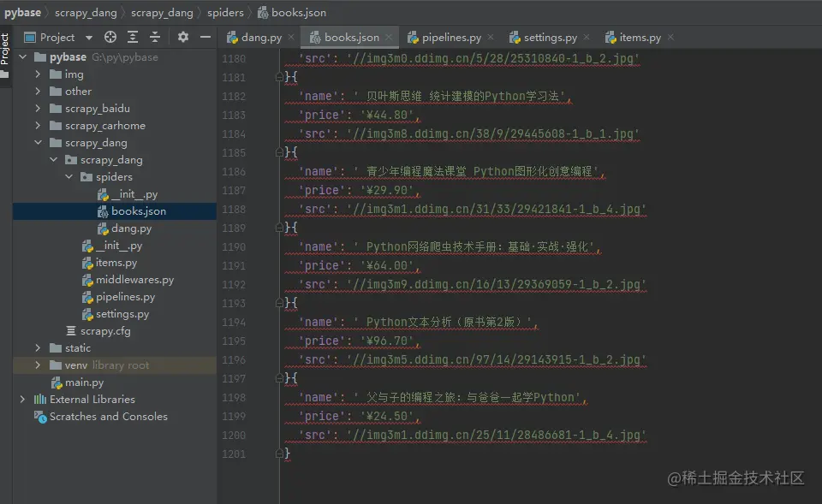This screenshot has height=504, width=822.
Task: Open the Project view dropdown arrow
Action: coord(88,38)
